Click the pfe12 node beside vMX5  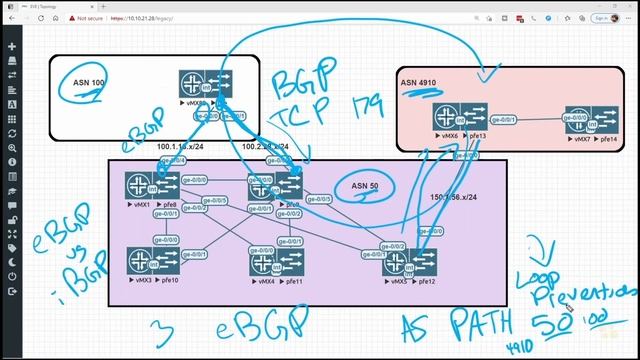[x=423, y=262]
